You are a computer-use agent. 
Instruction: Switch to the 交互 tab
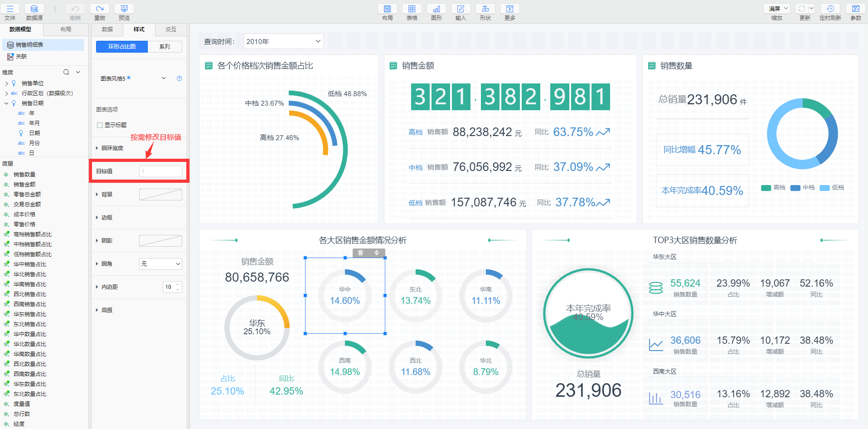pos(171,29)
